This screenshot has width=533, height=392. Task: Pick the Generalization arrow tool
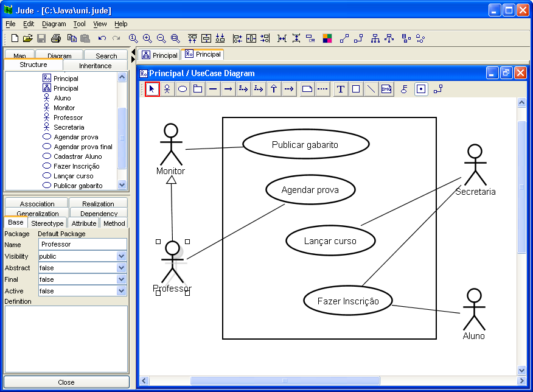click(x=274, y=89)
